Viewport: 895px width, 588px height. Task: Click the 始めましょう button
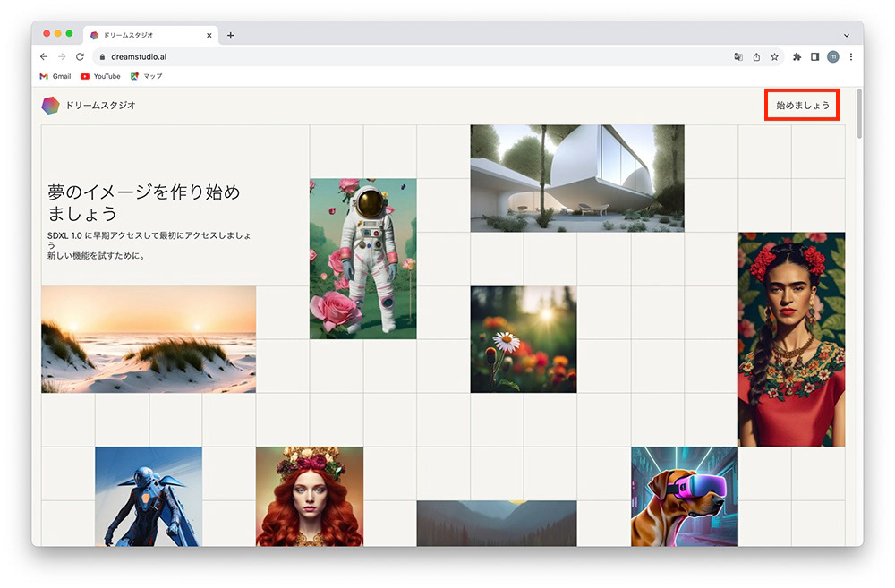pyautogui.click(x=802, y=105)
